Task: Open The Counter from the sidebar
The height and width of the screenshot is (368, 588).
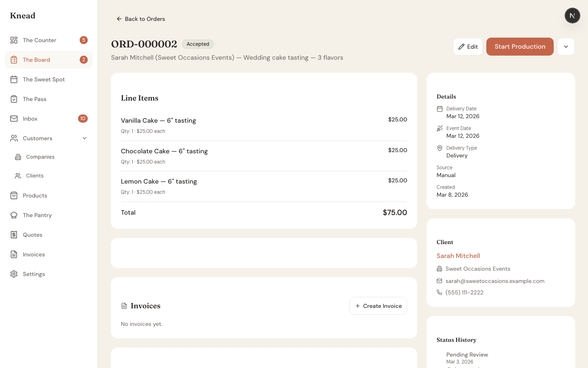Action: click(39, 40)
